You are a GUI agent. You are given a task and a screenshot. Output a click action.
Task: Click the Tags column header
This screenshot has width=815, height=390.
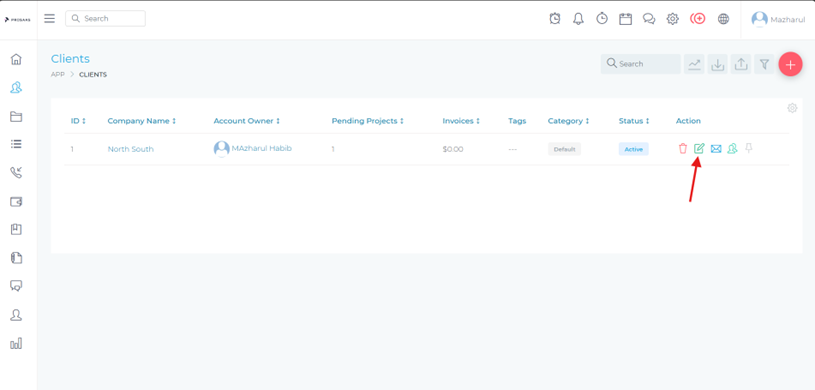(x=517, y=121)
